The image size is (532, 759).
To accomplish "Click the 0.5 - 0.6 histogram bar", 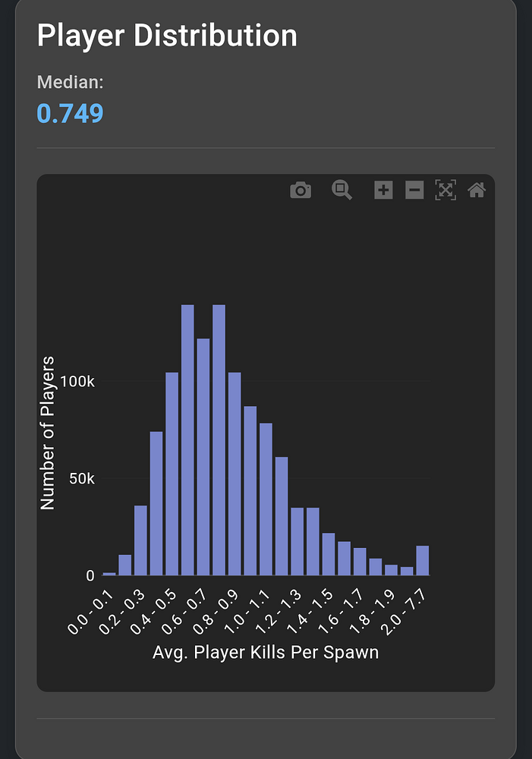I will [187, 440].
